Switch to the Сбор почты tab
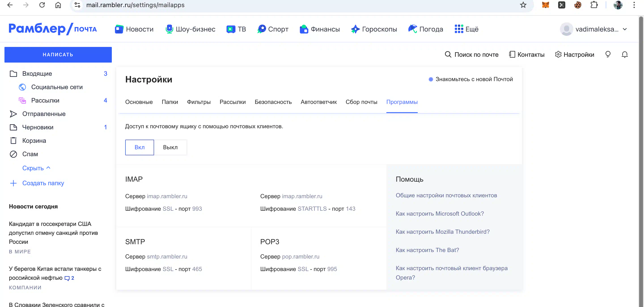The image size is (644, 307). [361, 102]
